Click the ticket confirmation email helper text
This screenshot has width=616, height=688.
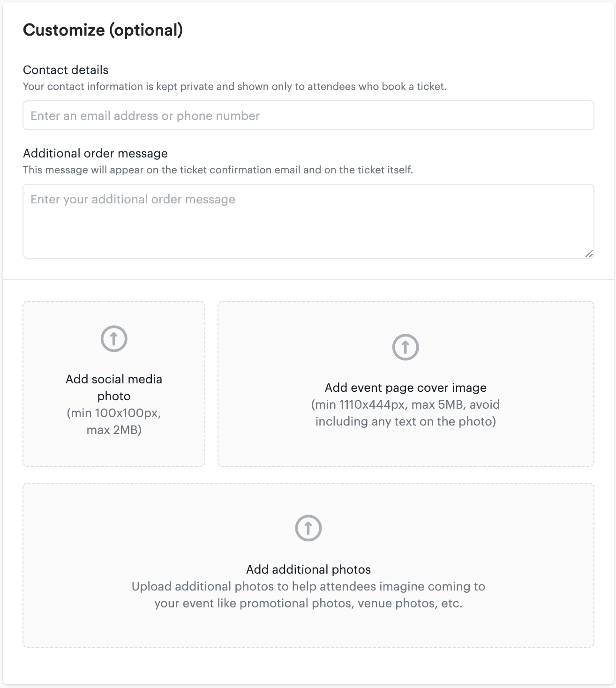(218, 170)
